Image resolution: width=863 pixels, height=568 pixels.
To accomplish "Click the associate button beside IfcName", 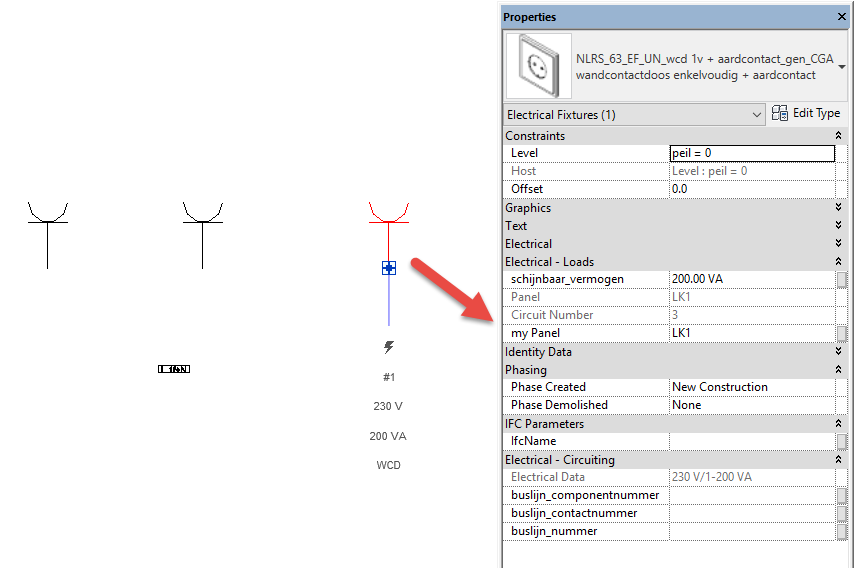I will tap(842, 441).
